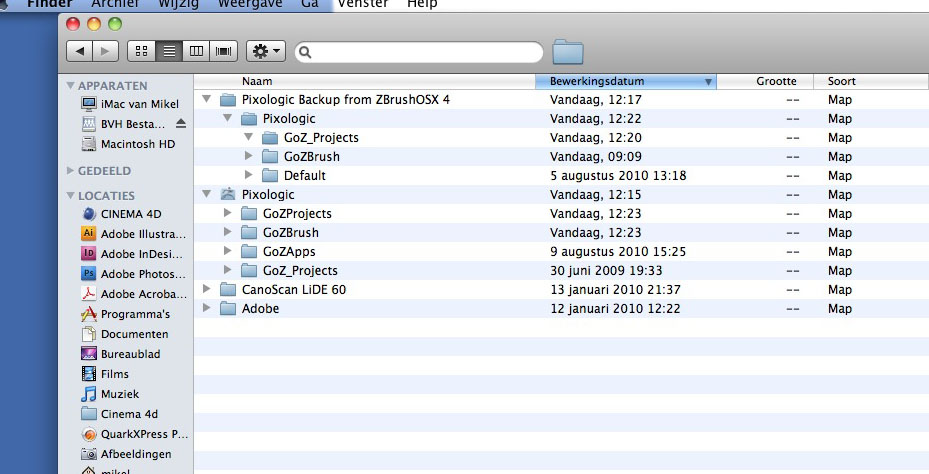Open the BVH Besta... drive

[123, 124]
